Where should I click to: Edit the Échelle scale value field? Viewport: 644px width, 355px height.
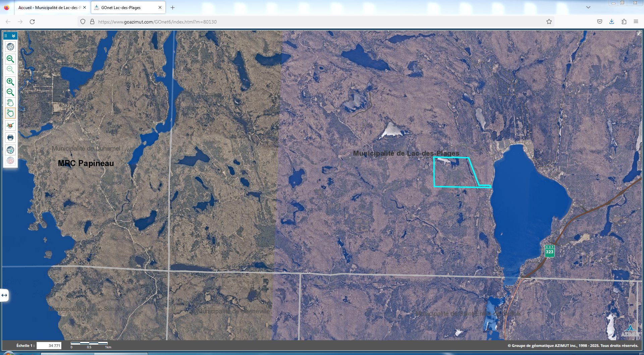[x=49, y=346]
